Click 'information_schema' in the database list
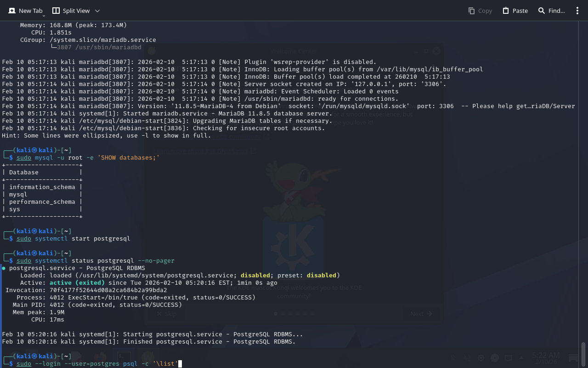Screen dimensions: 588x368 tap(42, 187)
